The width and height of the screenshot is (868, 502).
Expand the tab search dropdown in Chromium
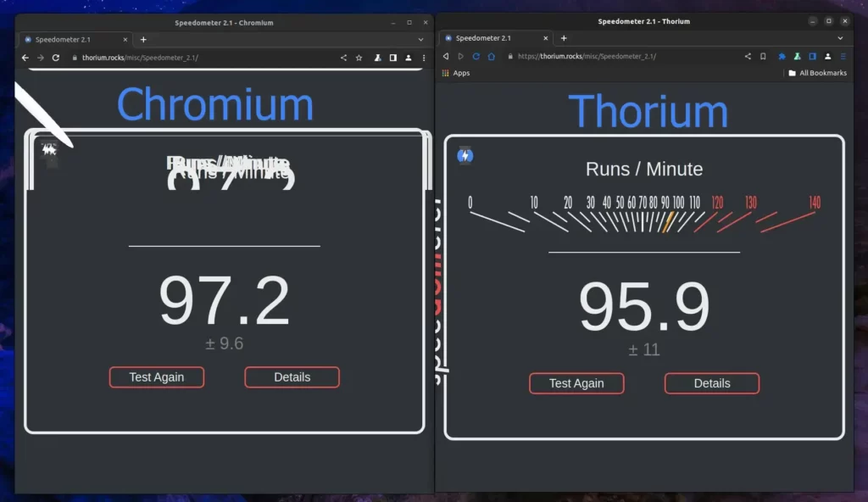coord(420,40)
